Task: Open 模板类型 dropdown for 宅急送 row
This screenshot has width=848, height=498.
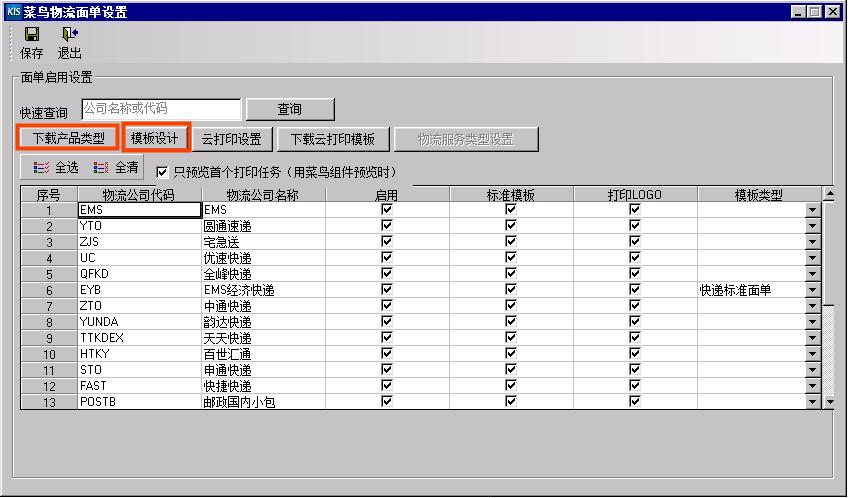Action: point(813,242)
